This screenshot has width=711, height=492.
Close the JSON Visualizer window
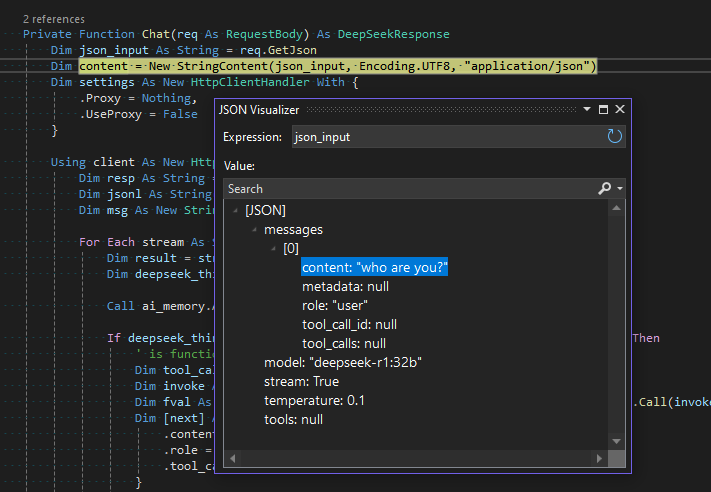[620, 109]
